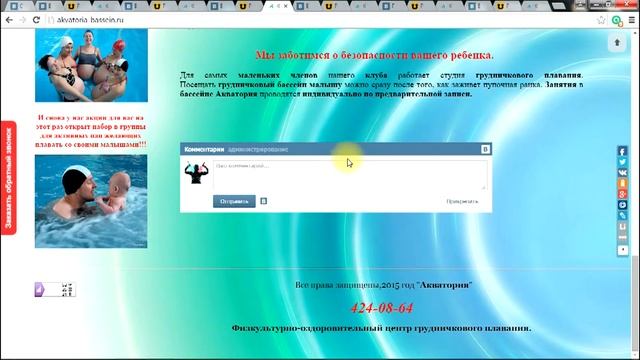
Task: Share the page on Google Plus
Action: tap(622, 194)
